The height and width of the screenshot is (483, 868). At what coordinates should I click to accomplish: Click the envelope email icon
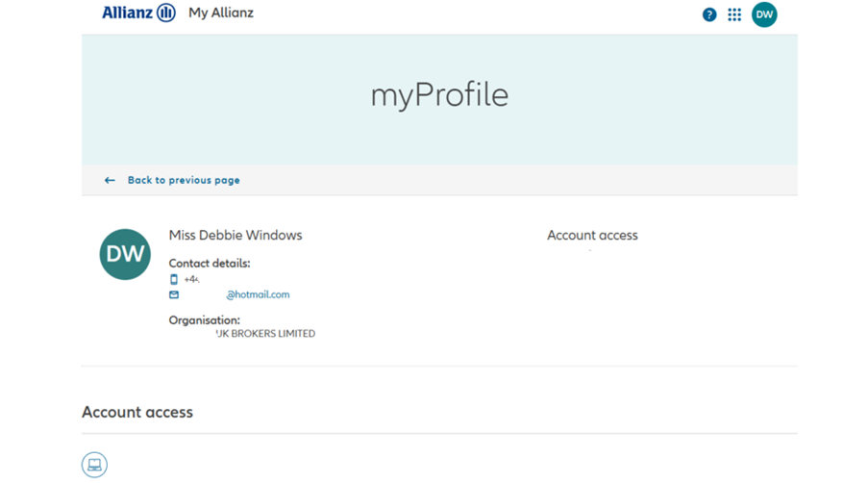pyautogui.click(x=174, y=294)
